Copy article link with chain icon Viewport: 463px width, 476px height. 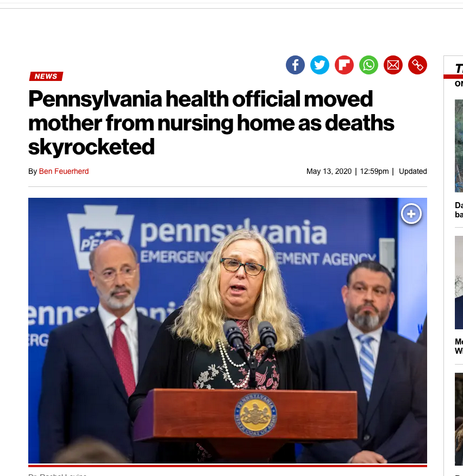417,65
